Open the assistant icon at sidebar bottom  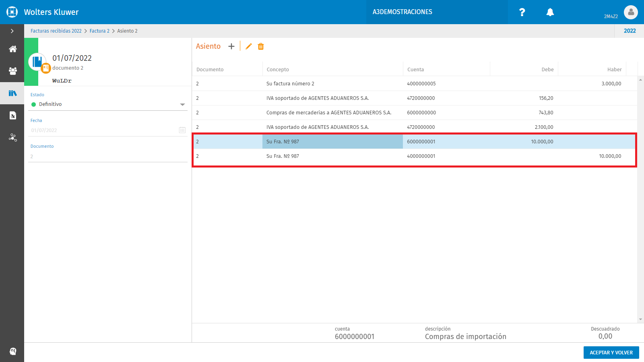pyautogui.click(x=13, y=351)
